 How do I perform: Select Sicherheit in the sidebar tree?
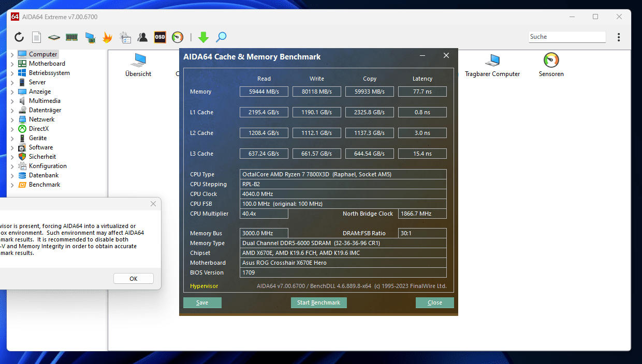(x=42, y=157)
